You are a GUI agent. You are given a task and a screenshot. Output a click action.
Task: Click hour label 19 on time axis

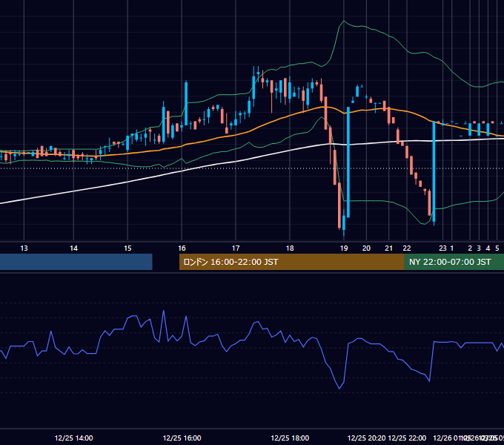click(344, 248)
